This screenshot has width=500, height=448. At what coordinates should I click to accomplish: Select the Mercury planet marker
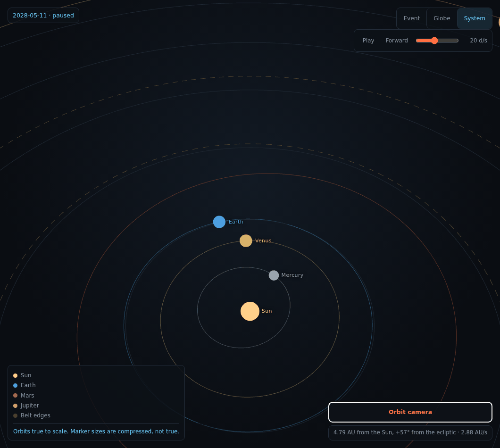pos(274,275)
